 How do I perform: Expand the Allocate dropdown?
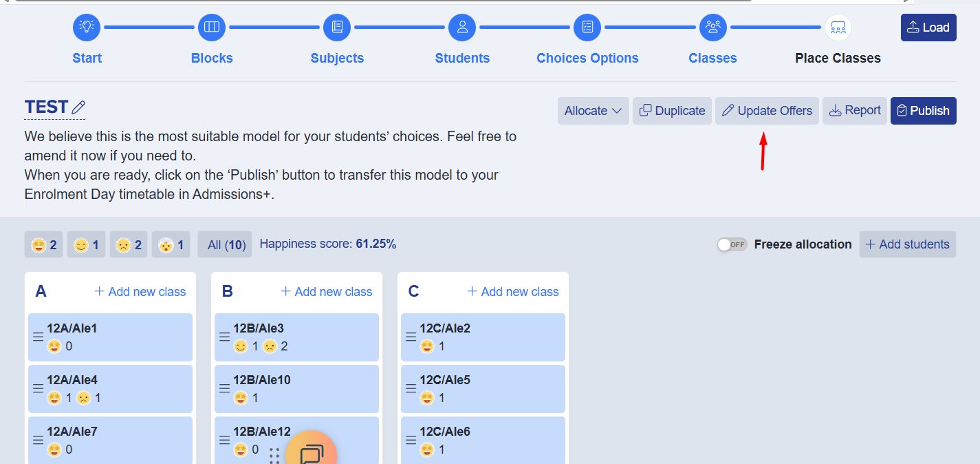point(593,111)
